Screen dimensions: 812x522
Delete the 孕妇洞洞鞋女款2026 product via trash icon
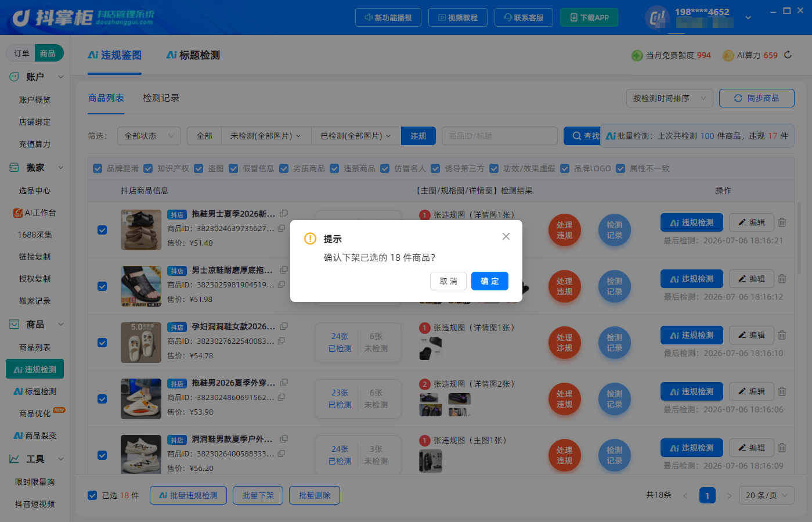[x=782, y=335]
